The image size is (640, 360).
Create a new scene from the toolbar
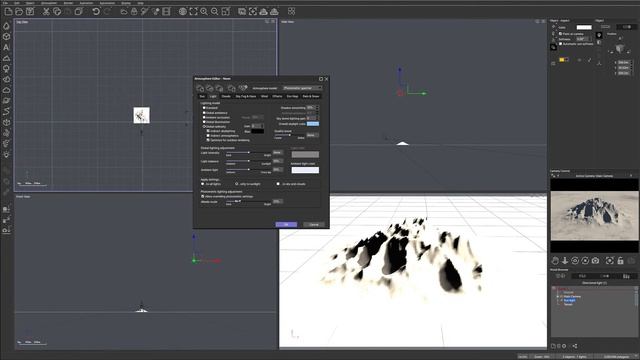pyautogui.click(x=8, y=11)
